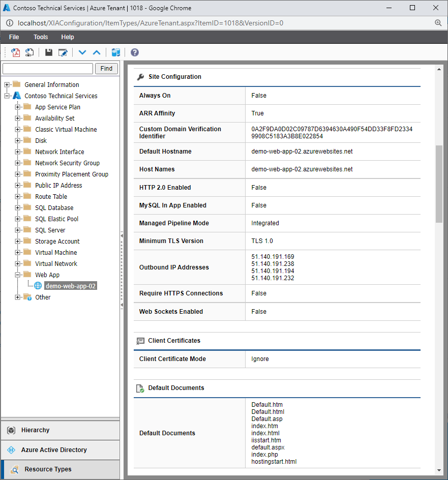Click the SQL Database folder icon
The image size is (448, 480).
(27, 207)
